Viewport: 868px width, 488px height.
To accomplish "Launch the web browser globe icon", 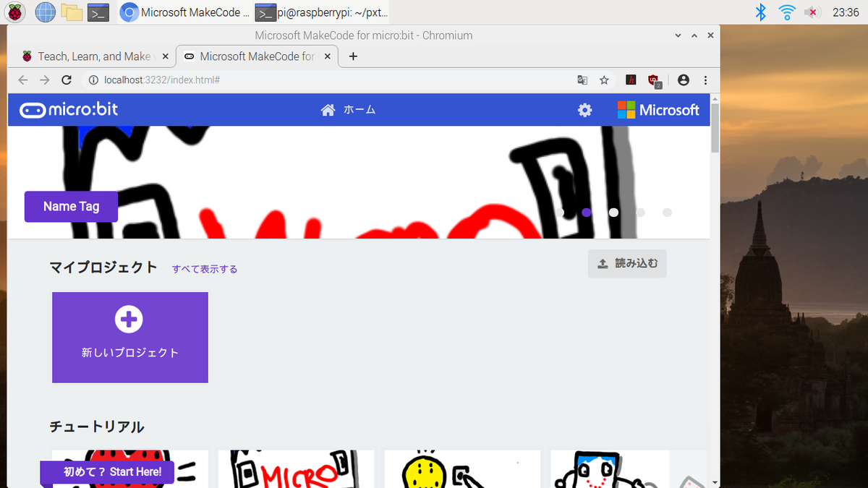I will point(44,12).
